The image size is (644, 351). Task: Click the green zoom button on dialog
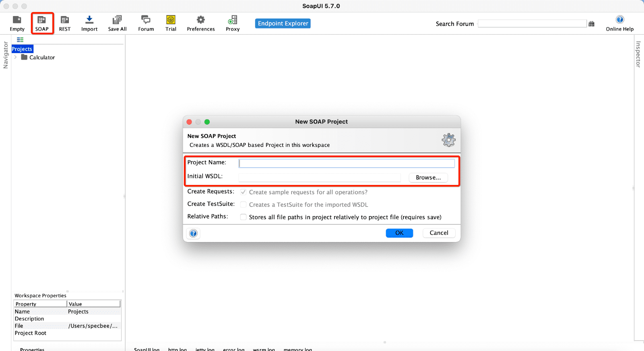click(x=207, y=122)
